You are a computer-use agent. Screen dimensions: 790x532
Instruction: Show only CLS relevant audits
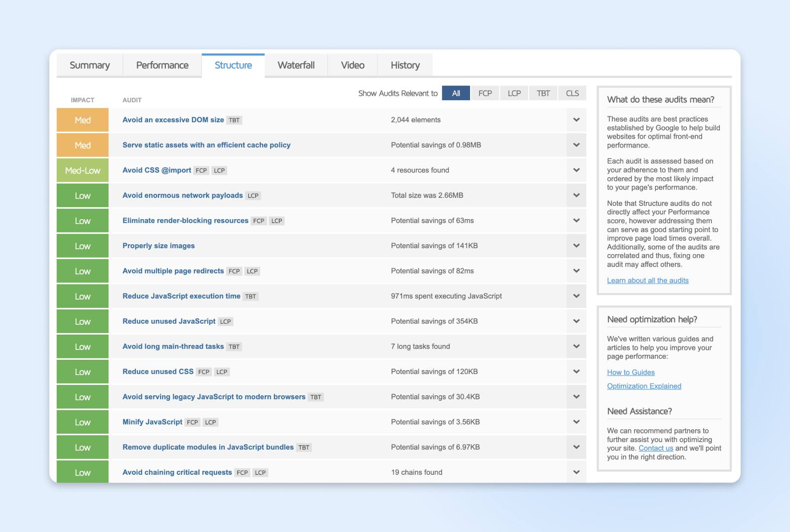coord(572,93)
